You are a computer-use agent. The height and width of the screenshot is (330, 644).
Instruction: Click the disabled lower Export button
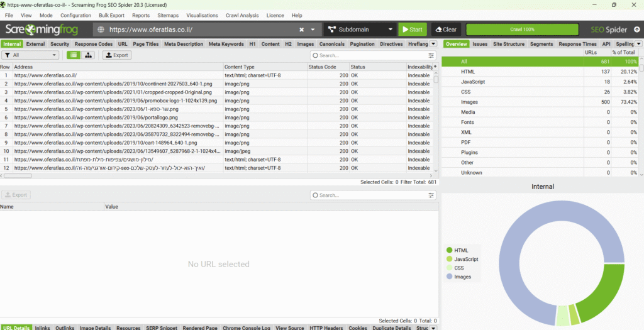16,195
